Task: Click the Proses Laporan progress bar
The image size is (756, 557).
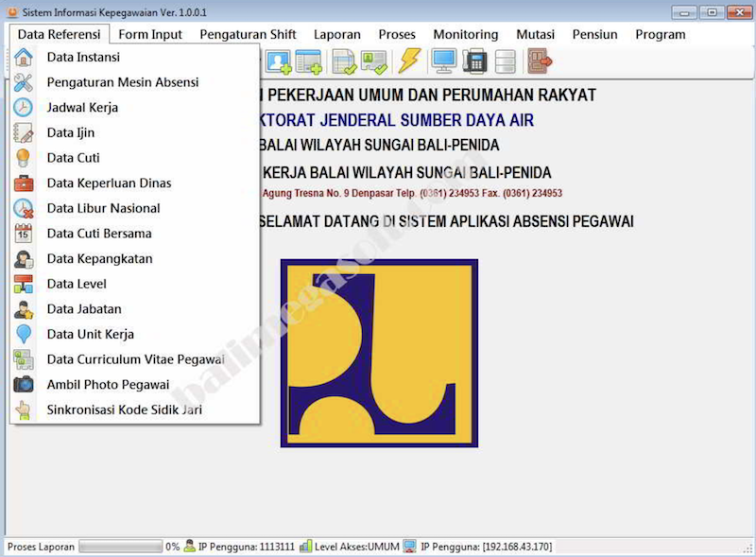Action: pyautogui.click(x=120, y=547)
